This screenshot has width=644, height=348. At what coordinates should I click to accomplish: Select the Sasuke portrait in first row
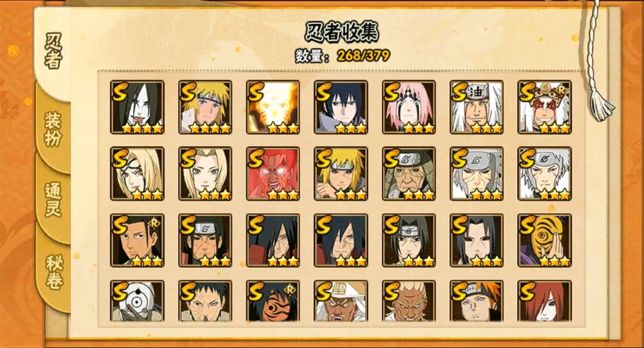(341, 107)
